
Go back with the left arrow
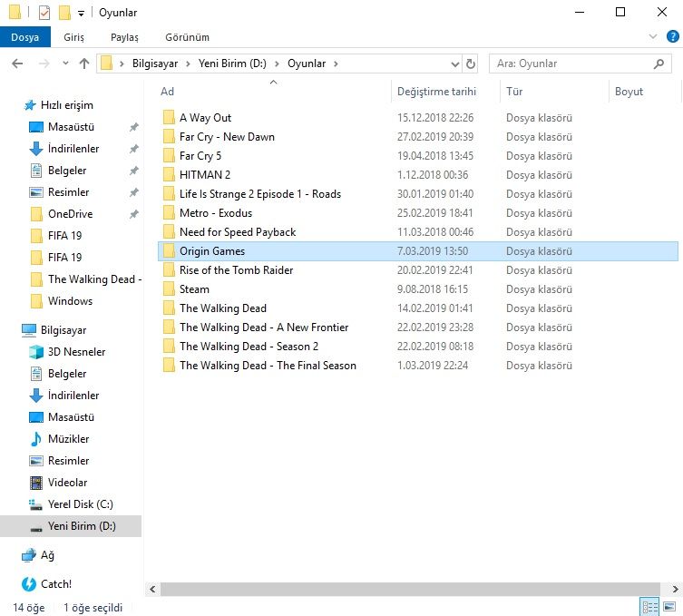17,64
